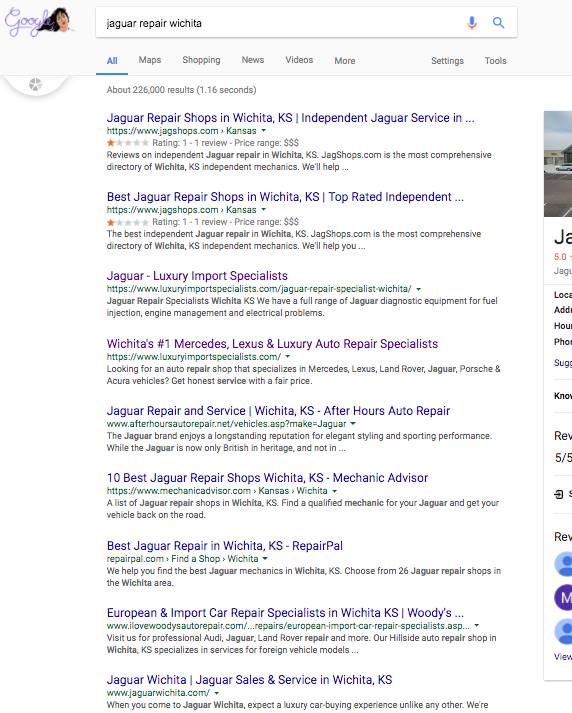572x713 pixels.
Task: Click the knowledge panel business photo
Action: click(x=558, y=164)
